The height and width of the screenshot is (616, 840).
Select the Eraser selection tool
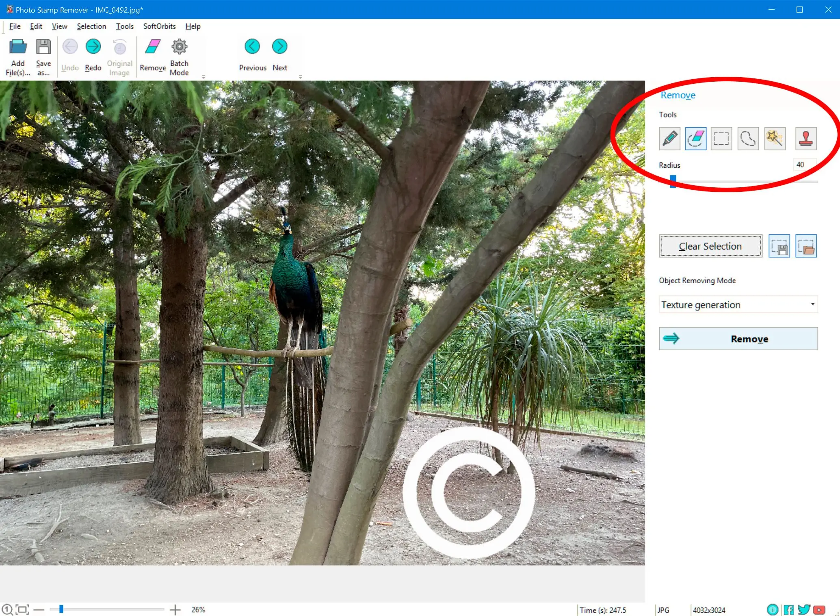pos(695,138)
